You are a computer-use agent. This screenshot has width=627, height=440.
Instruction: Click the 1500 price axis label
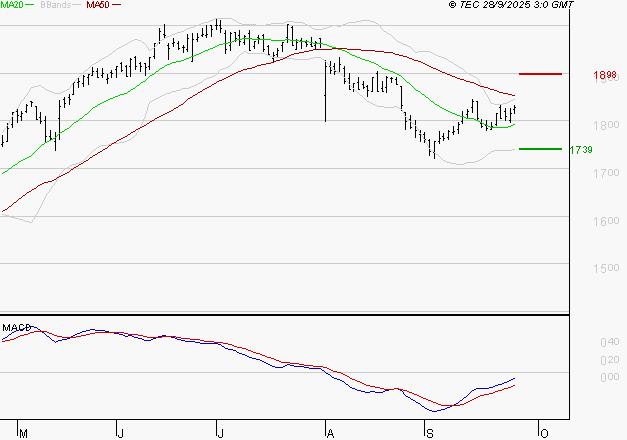click(606, 268)
